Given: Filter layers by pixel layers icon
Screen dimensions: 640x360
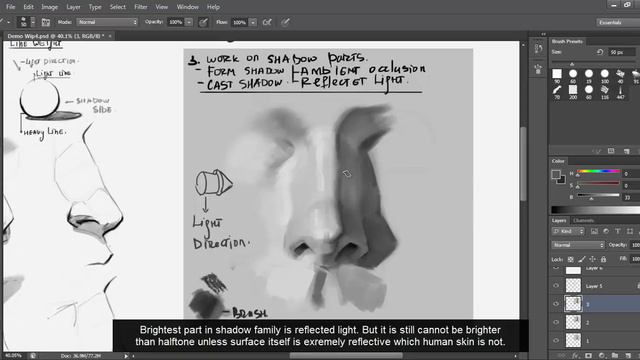Looking at the screenshot, I should tap(594, 231).
